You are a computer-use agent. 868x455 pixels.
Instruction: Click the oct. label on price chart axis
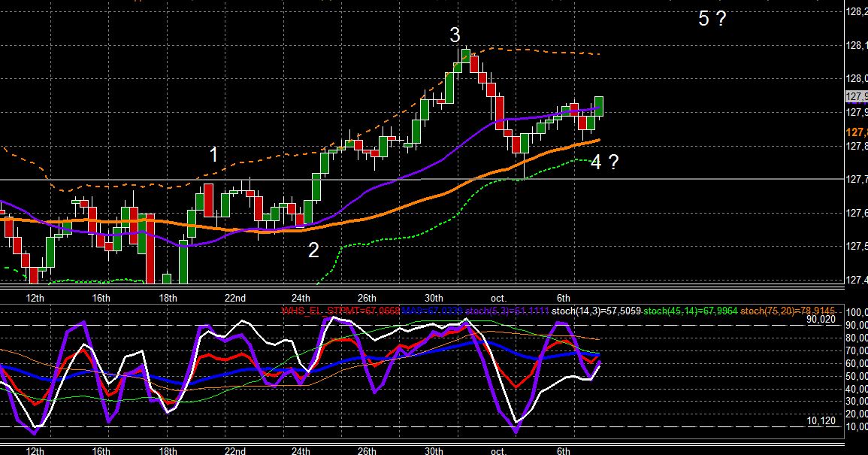pos(498,298)
